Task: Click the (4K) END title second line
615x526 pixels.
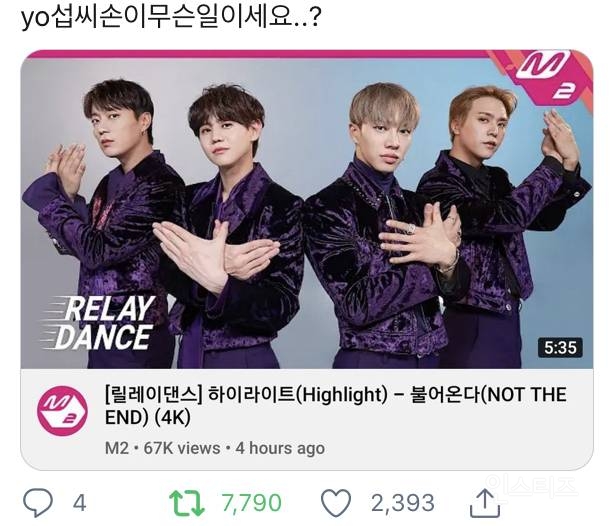Action: coord(147,417)
